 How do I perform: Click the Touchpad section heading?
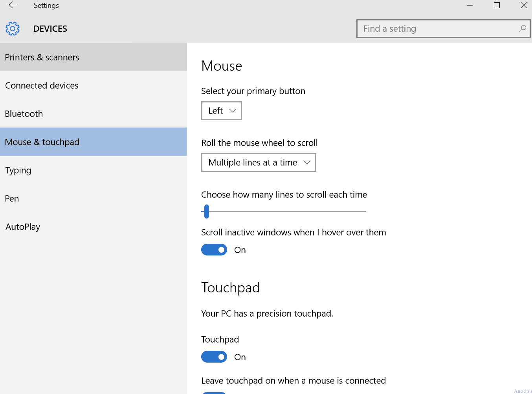tap(231, 288)
